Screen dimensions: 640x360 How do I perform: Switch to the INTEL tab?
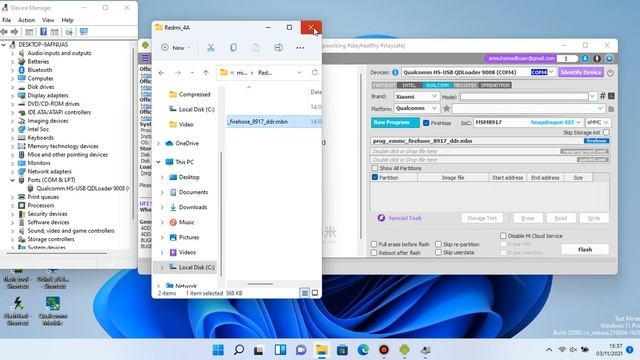tap(409, 85)
